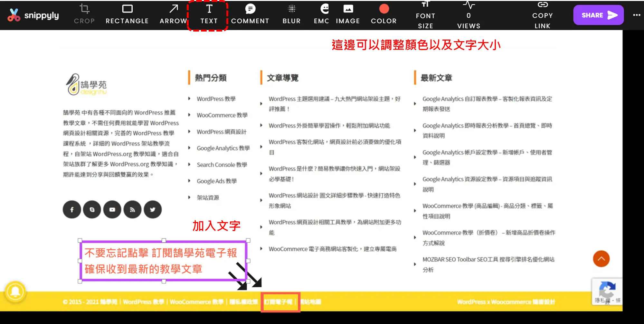Click the Skype social icon
Viewport: 644px width, 324px height.
coord(92,209)
